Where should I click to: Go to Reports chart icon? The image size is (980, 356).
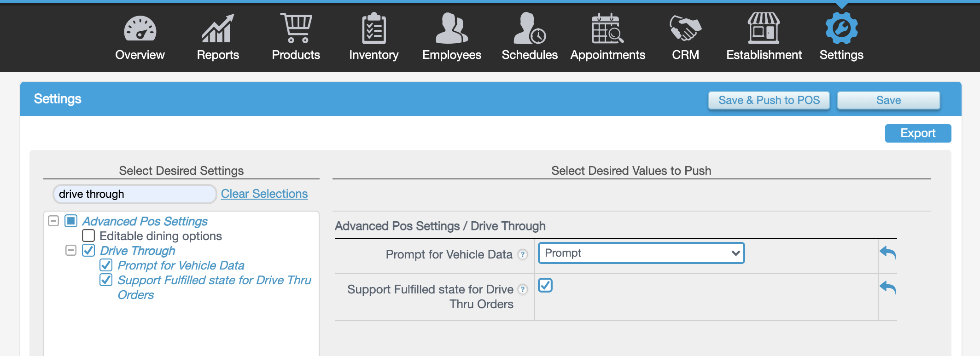click(x=218, y=29)
